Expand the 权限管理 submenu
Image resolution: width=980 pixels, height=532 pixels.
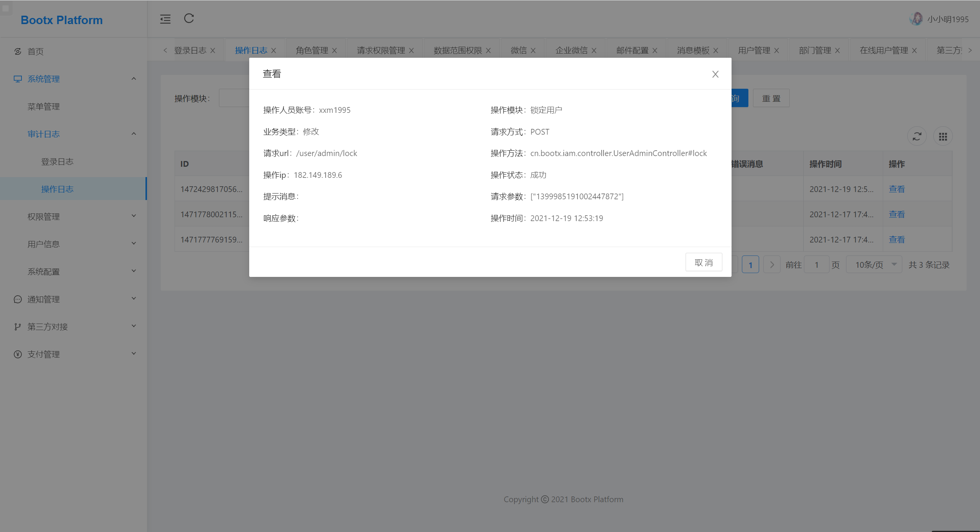coord(134,216)
